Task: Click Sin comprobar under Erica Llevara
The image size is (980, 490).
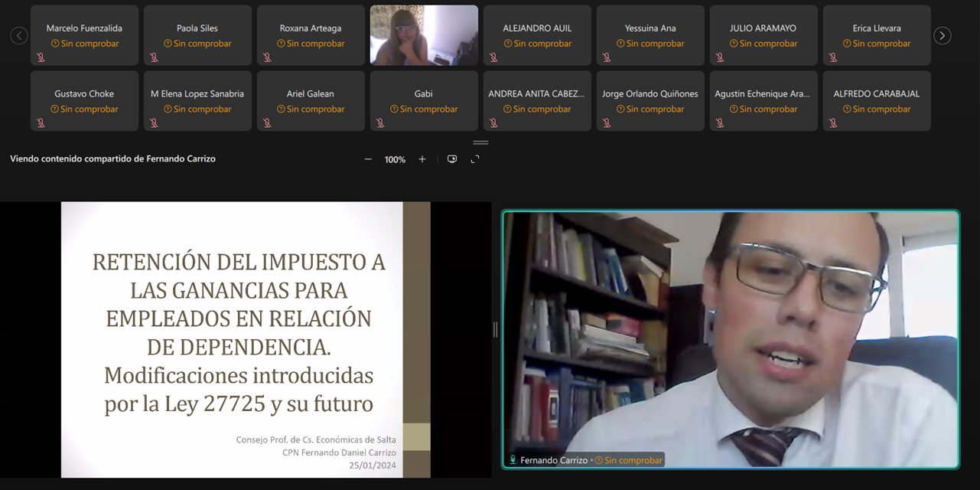Action: coord(877,44)
